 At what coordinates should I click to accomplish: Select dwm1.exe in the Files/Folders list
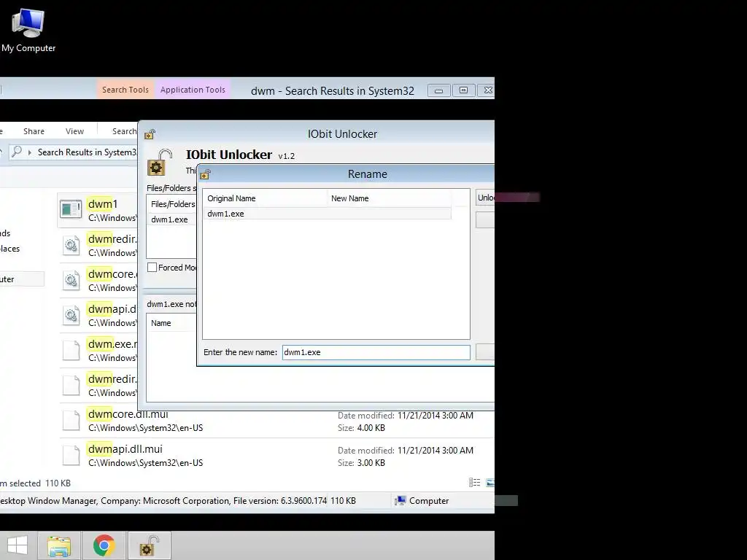[x=171, y=219]
